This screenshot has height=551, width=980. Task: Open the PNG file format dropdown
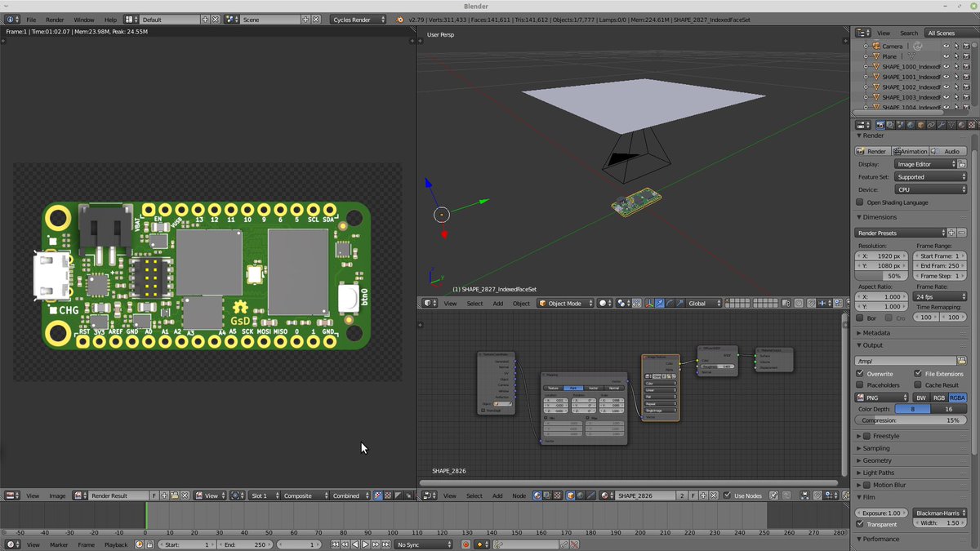[881, 398]
